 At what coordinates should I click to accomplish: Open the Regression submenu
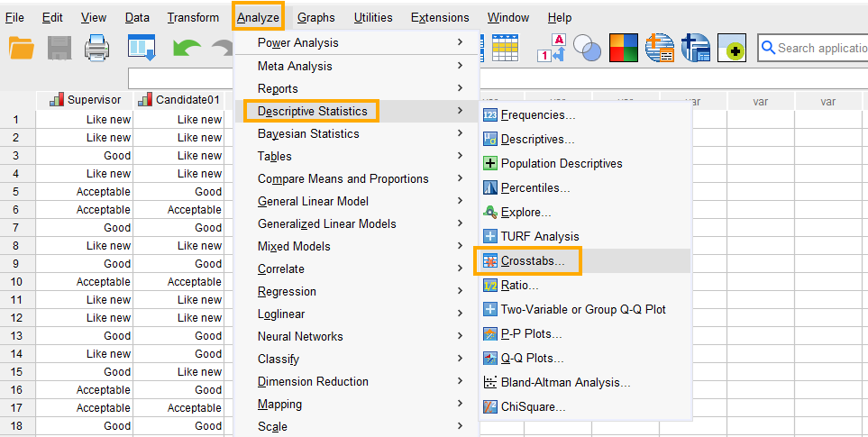point(357,292)
